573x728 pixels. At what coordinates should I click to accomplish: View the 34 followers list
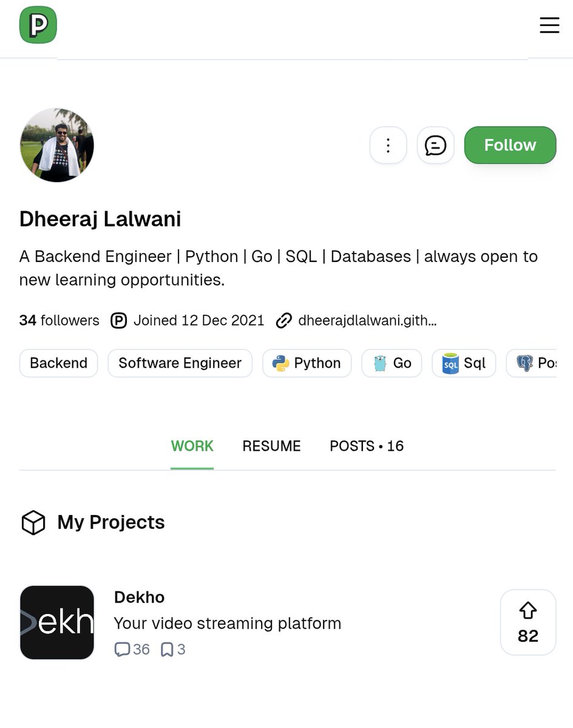pyautogui.click(x=59, y=320)
